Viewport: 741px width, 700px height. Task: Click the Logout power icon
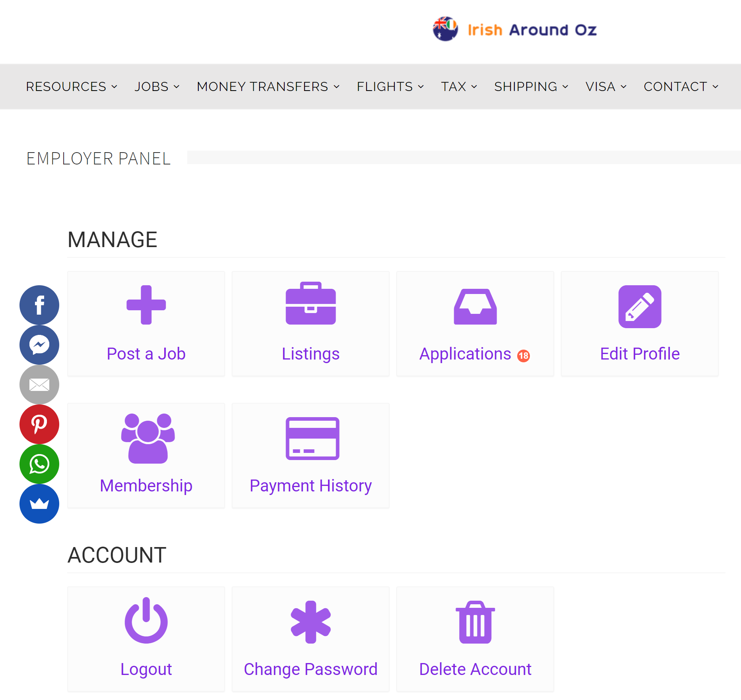pos(146,620)
